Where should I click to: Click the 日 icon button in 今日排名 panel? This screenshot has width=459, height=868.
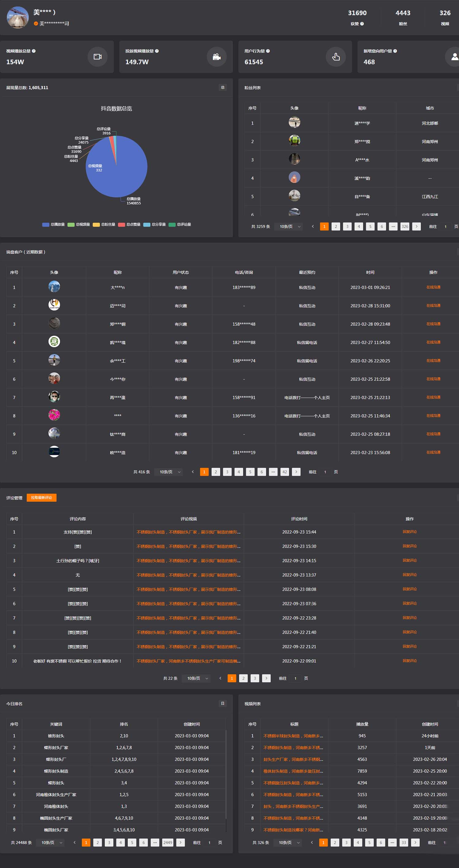pyautogui.click(x=222, y=704)
